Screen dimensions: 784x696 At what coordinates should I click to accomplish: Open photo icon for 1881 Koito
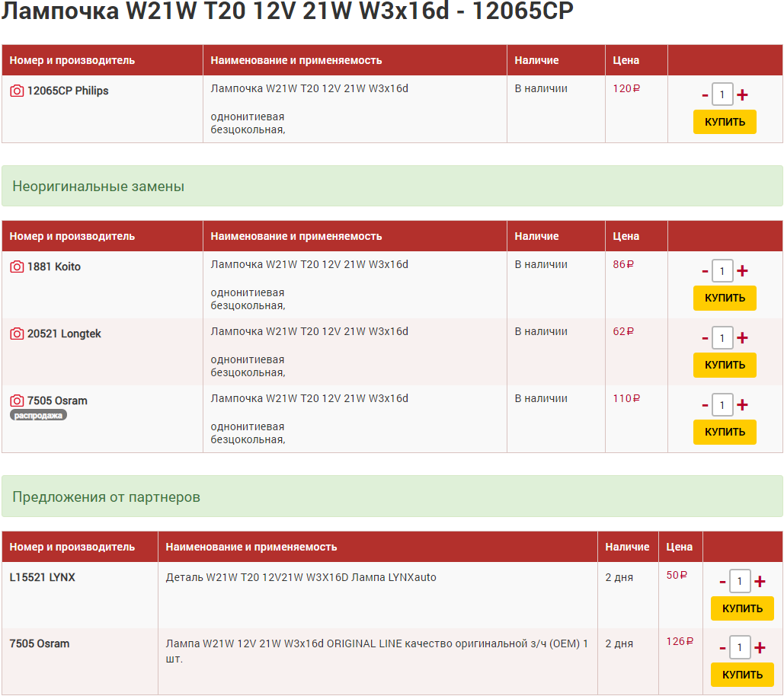[x=17, y=267]
